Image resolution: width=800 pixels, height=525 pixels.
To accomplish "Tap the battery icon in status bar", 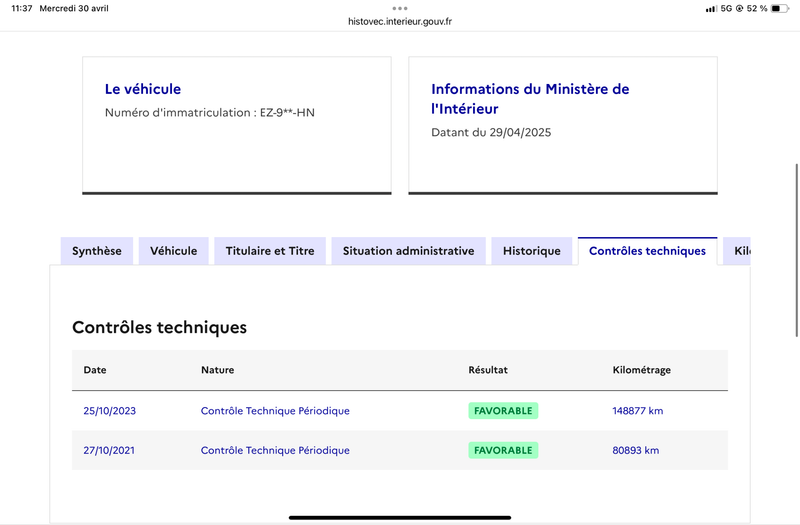I will pos(779,8).
